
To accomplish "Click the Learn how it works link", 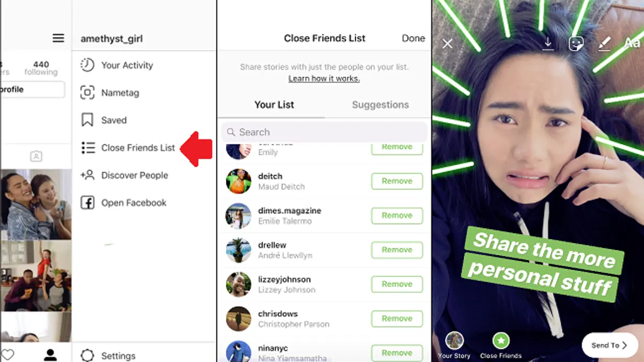I will (324, 79).
